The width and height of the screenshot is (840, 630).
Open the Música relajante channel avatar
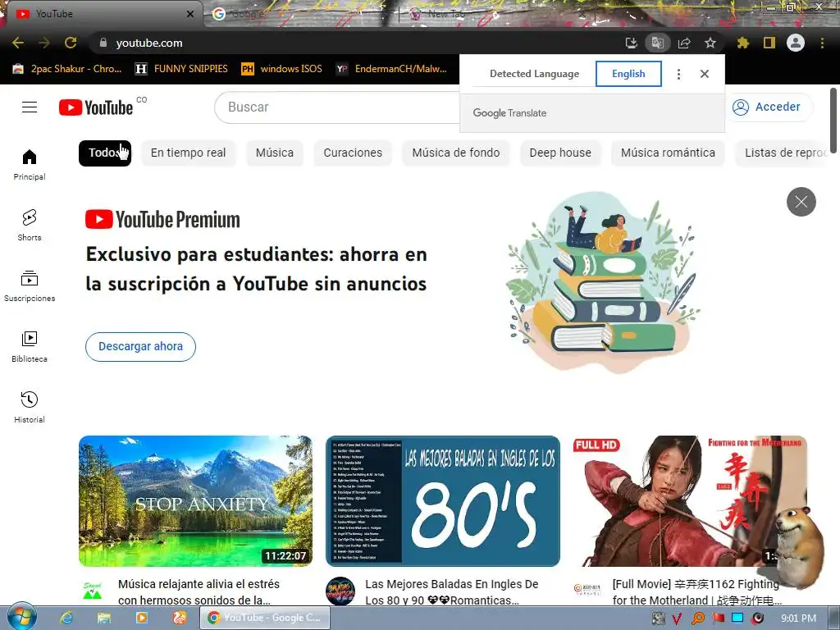tap(93, 591)
